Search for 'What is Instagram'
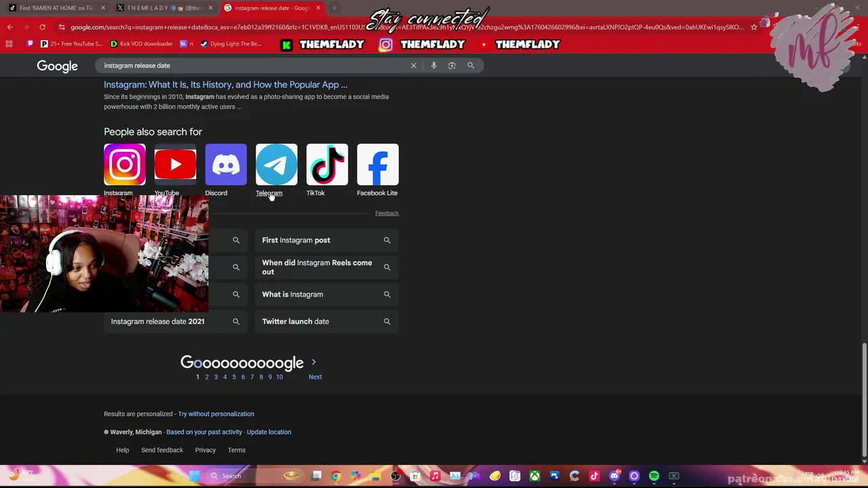This screenshot has height=488, width=868. 326,294
